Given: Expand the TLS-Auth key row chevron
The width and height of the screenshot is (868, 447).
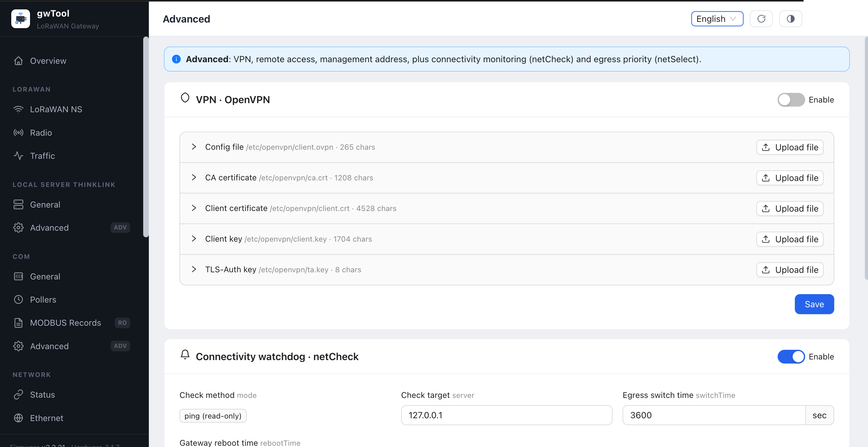Looking at the screenshot, I should 194,269.
